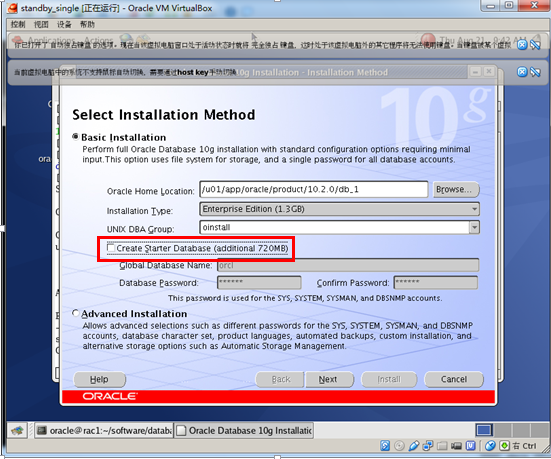This screenshot has height=459, width=551.
Task: Click the VirtualBox hard disk activity icon
Action: [x=385, y=446]
